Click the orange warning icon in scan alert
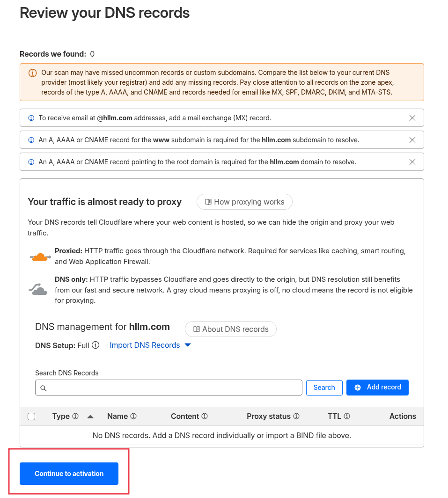Viewport: 448px width, 498px height. 32,73
